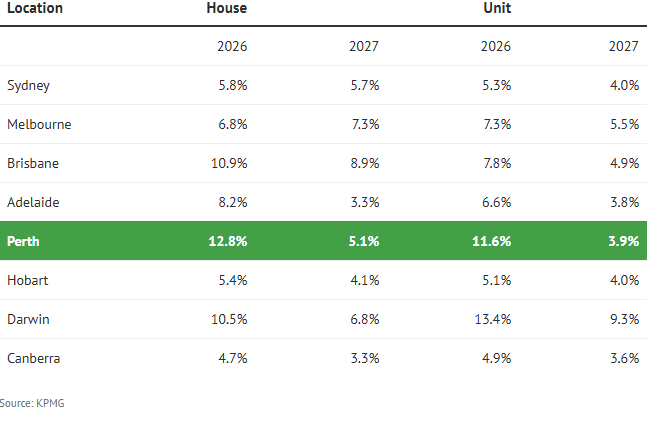Click Perth's 12.8% house 2026 value
The width and height of the screenshot is (658, 421).
click(227, 241)
